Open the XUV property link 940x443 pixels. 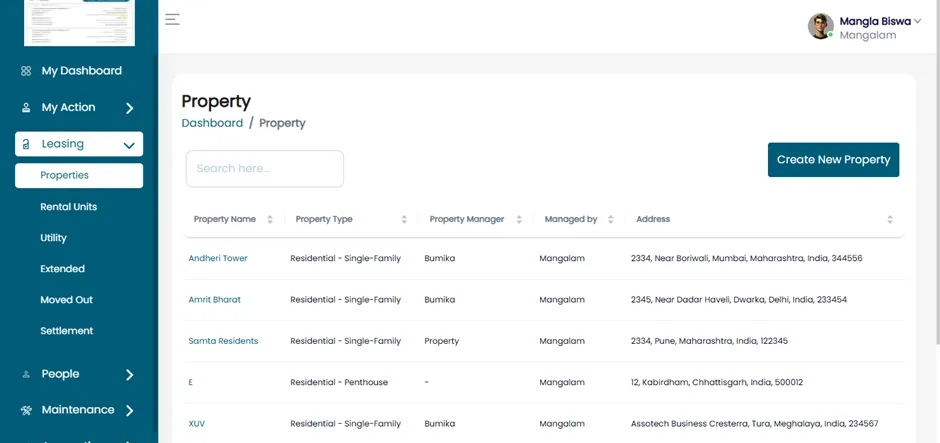coord(197,424)
